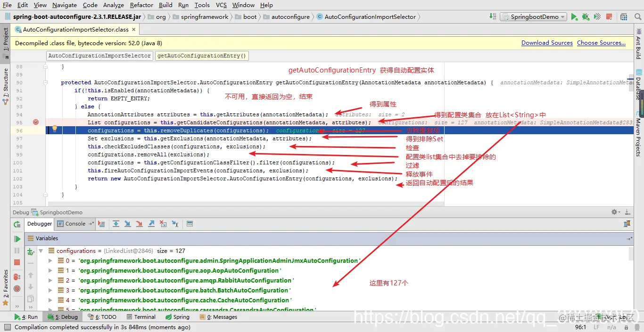This screenshot has height=332, width=644.
Task: Toggle the pin icon beside Variables header
Action: coord(629,239)
